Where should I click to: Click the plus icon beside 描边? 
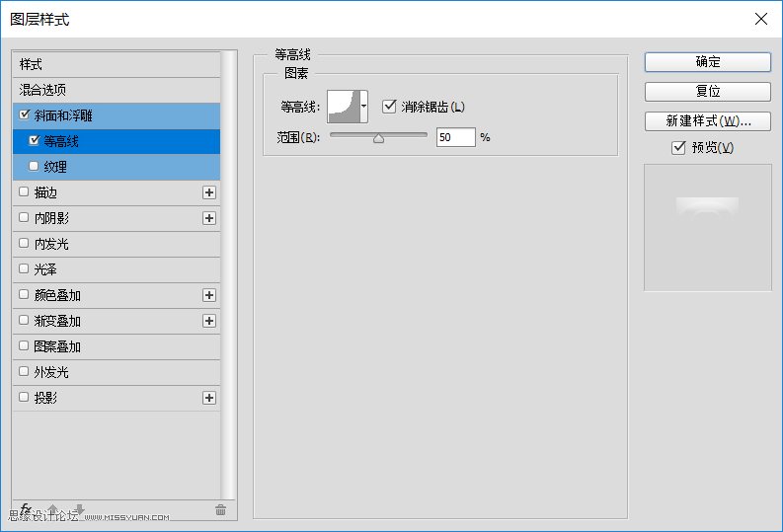point(209,192)
